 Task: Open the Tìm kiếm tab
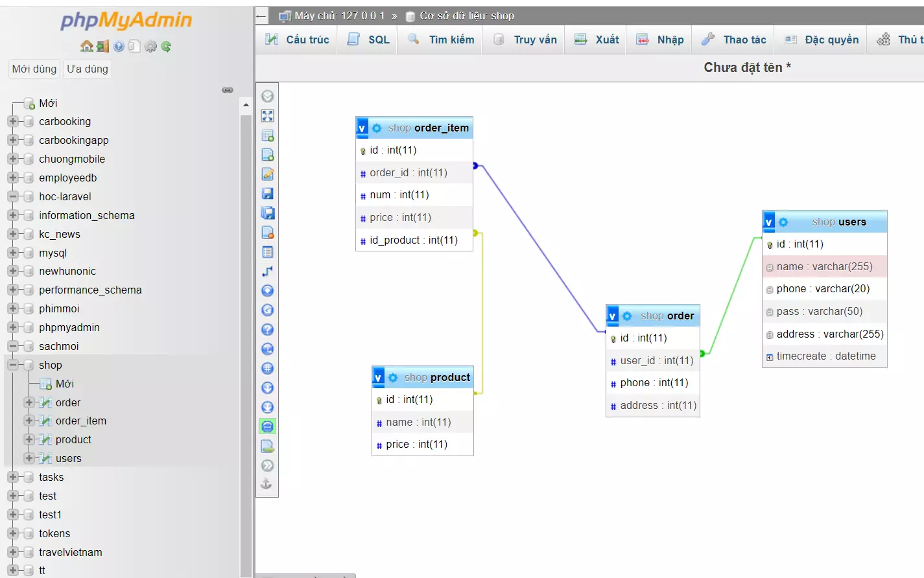[x=441, y=40]
